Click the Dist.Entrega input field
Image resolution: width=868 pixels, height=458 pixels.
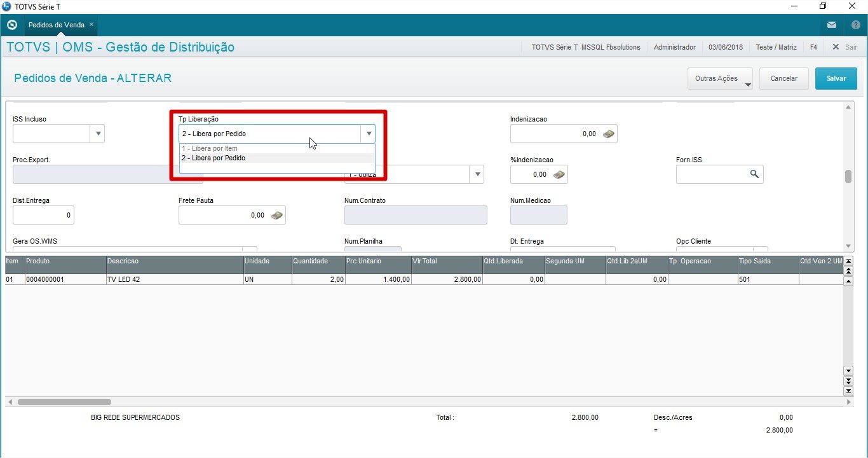43,215
